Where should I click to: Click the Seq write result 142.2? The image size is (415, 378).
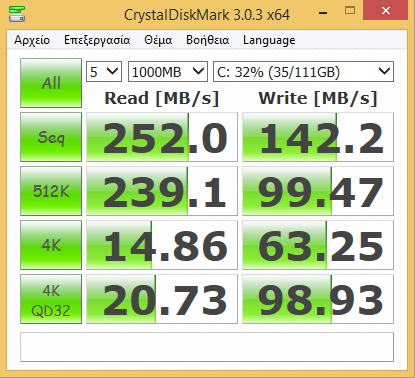coord(318,137)
